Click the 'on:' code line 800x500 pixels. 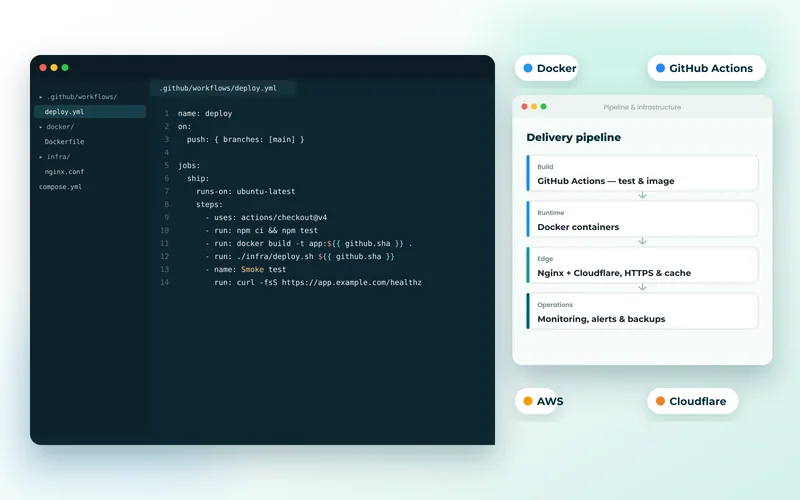[x=185, y=127]
